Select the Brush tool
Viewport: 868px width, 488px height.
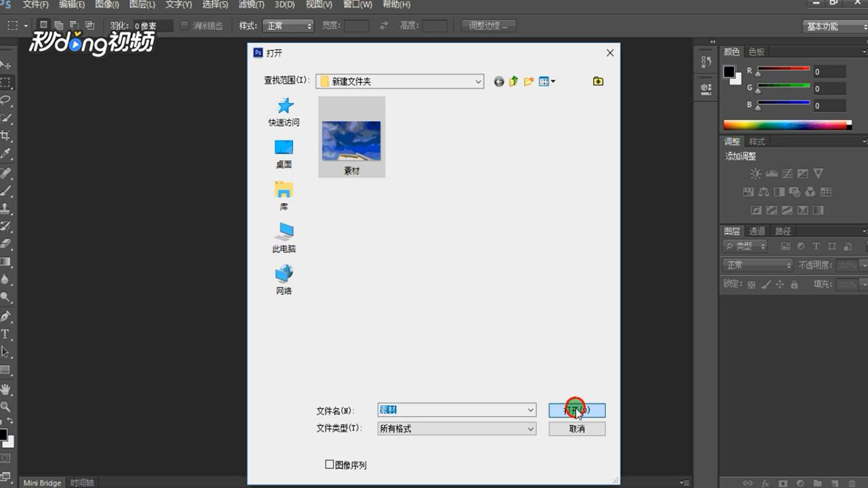click(6, 190)
